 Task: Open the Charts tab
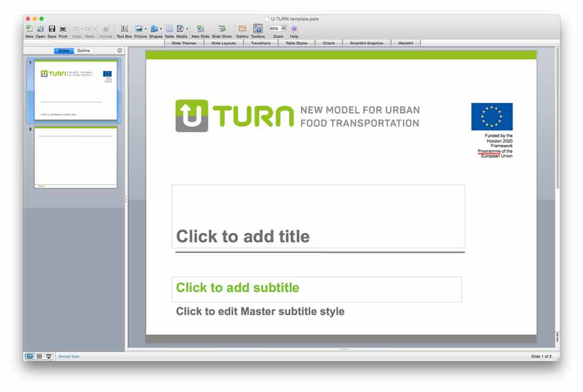[x=329, y=43]
